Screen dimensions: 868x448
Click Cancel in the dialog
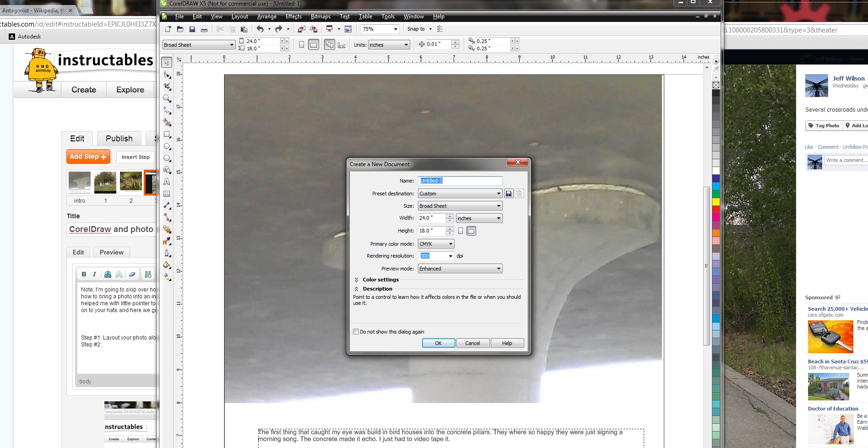(x=472, y=343)
